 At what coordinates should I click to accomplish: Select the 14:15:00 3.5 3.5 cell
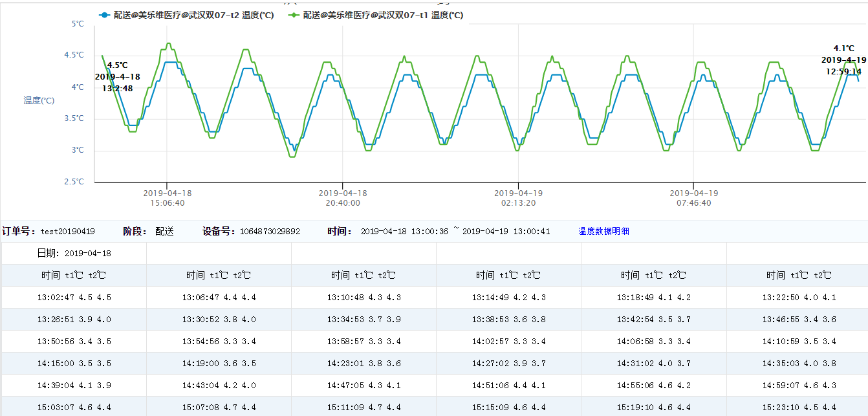(74, 364)
